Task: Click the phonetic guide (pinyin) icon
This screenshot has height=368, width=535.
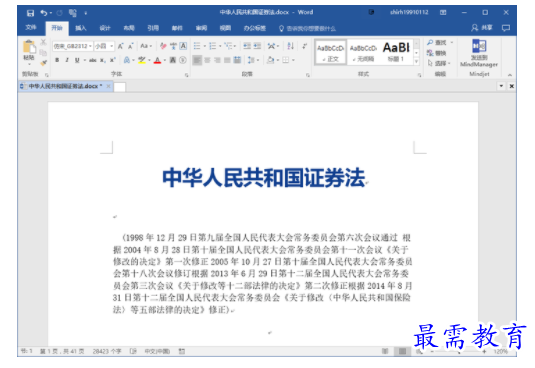Action: coord(173,46)
